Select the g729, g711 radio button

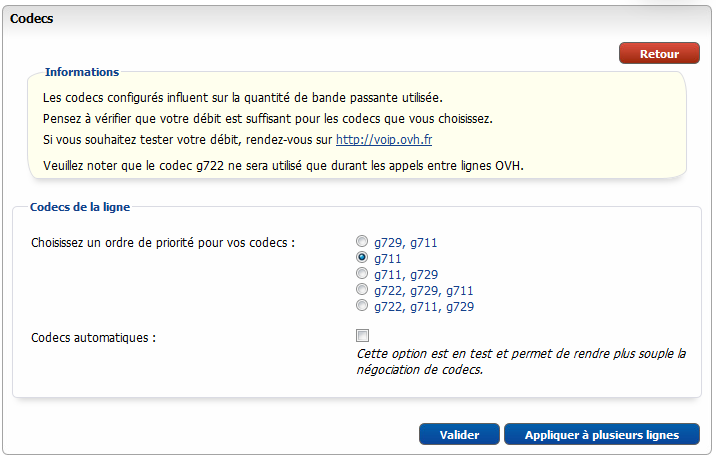(362, 242)
